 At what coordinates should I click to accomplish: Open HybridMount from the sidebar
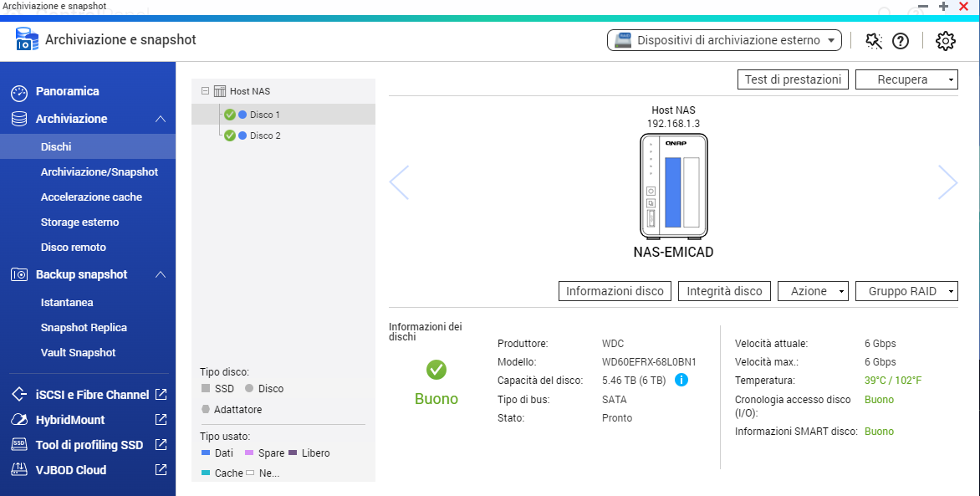coord(70,419)
